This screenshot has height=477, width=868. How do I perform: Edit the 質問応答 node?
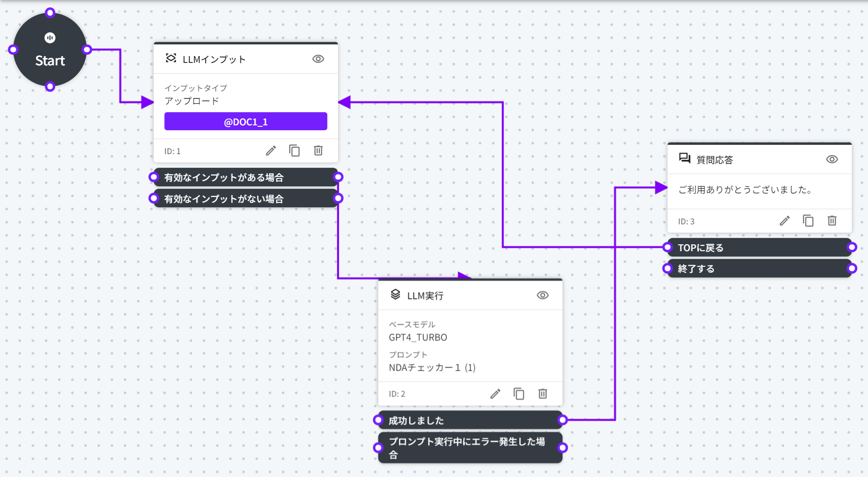pos(784,221)
